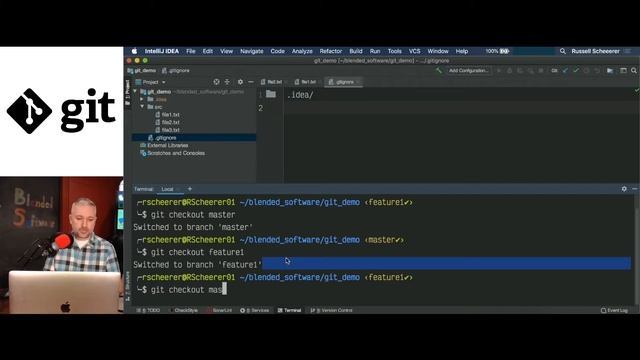Open the Event Log

coord(614,311)
